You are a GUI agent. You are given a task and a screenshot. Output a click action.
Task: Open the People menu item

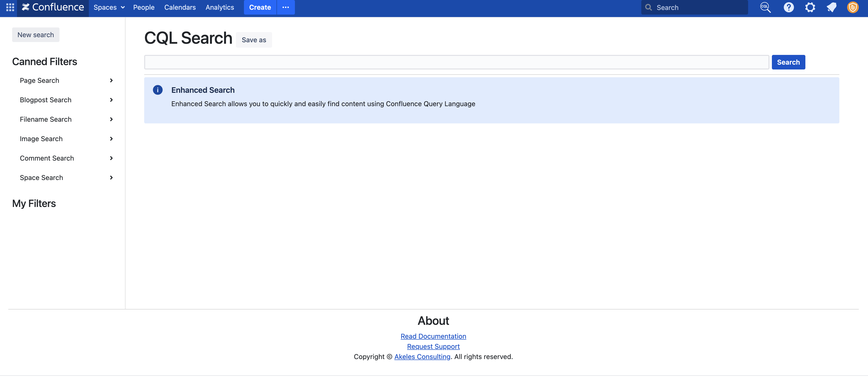tap(143, 7)
